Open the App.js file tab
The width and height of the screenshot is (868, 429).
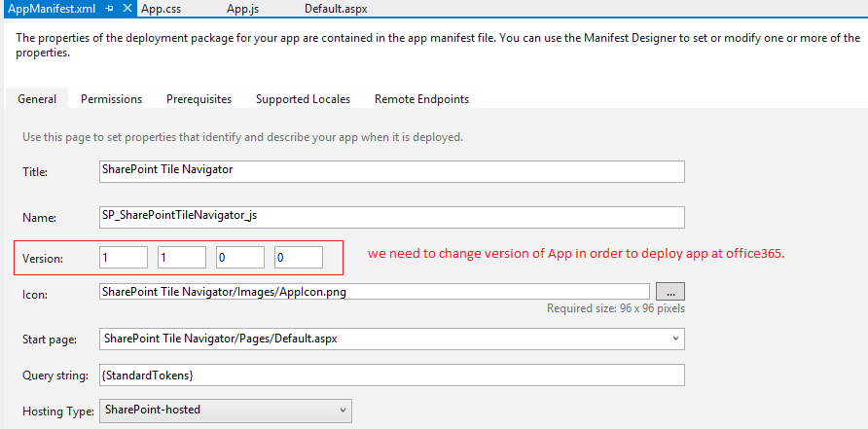[x=241, y=8]
